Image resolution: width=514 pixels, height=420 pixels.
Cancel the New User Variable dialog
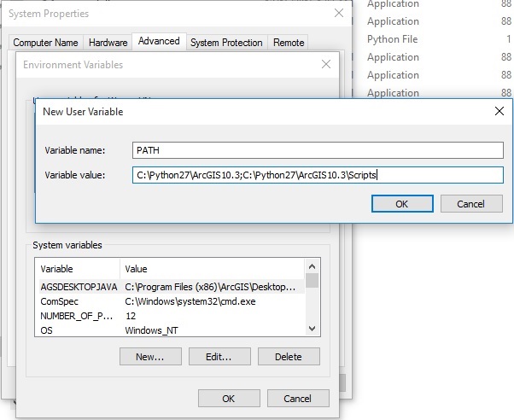tap(471, 204)
